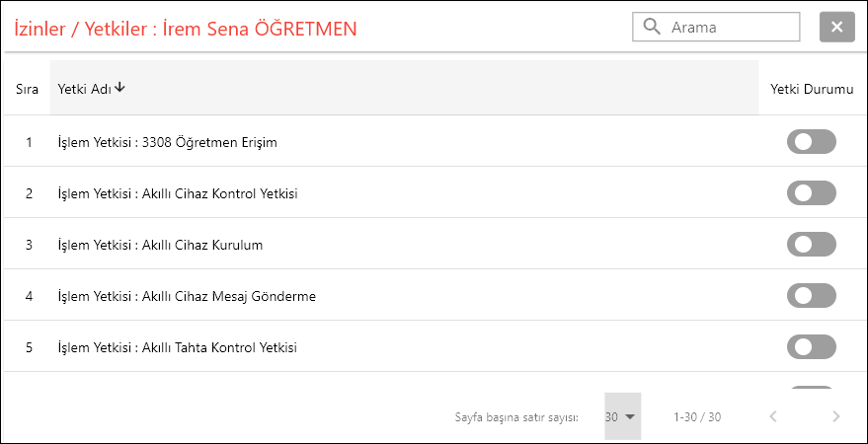The image size is (868, 444).
Task: Toggle Akıllı Cihaz Kontrol Yetkisi switch
Action: click(811, 193)
